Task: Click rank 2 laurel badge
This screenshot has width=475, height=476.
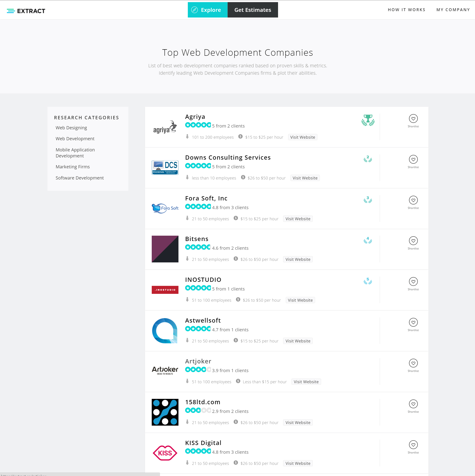Action: click(368, 159)
